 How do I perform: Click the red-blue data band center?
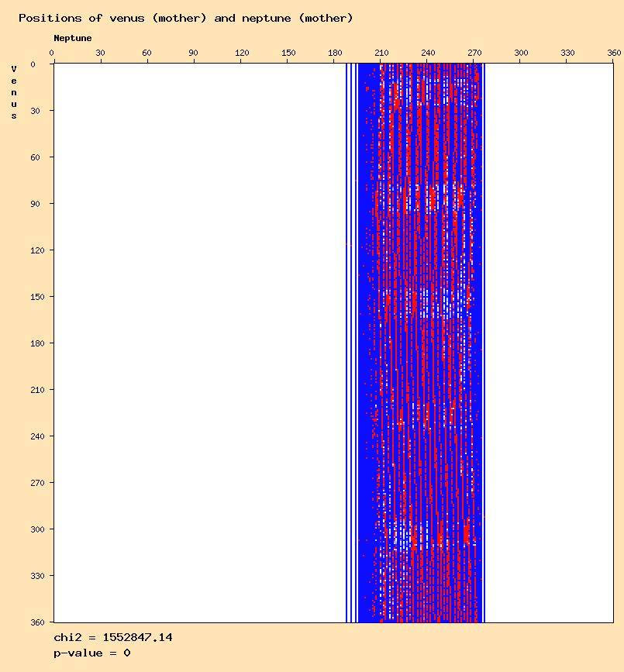pos(421,343)
